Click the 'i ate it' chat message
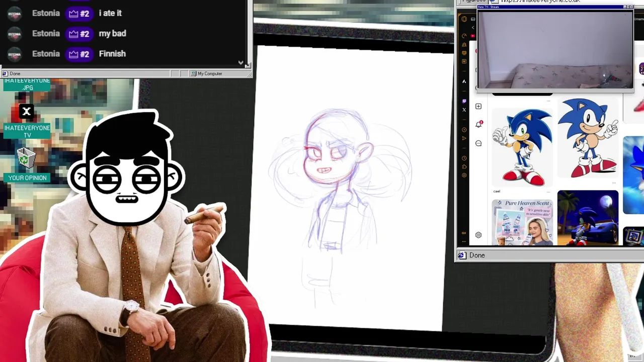The height and width of the screenshot is (362, 644). (x=110, y=13)
